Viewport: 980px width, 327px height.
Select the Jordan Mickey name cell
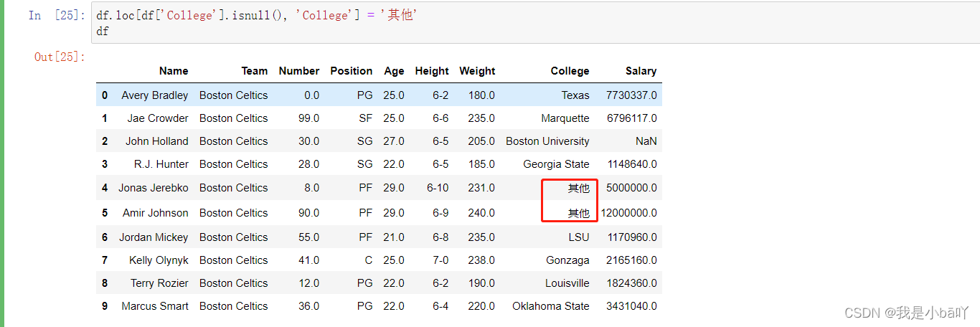[154, 237]
